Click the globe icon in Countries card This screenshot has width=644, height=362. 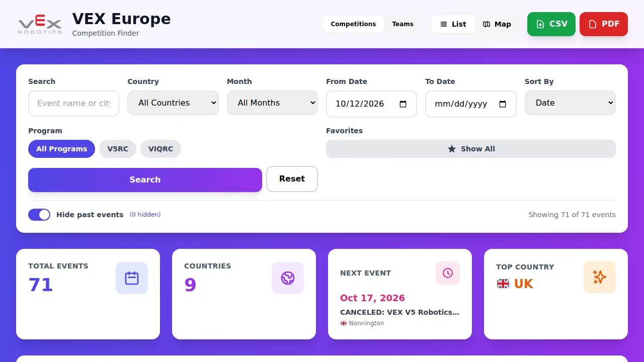pos(288,278)
